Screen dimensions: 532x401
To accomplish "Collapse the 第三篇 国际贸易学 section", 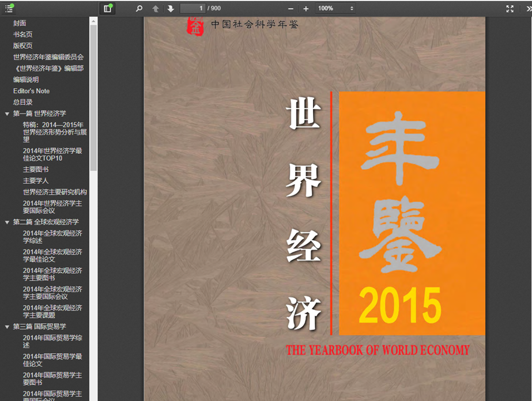I will click(7, 327).
